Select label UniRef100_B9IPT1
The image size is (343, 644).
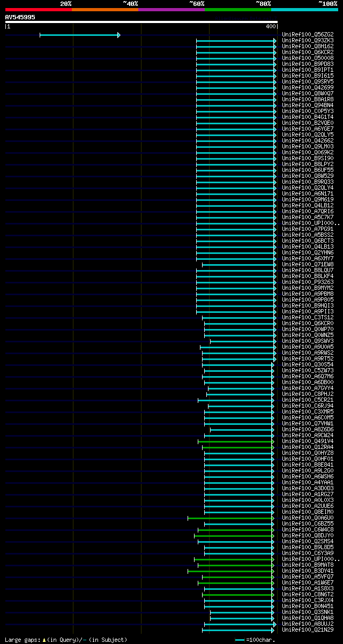coord(308,70)
